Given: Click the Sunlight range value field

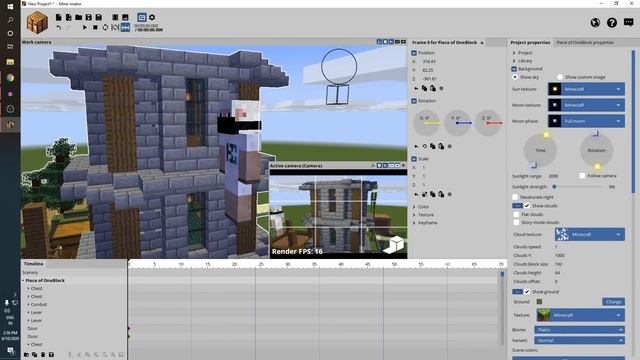Looking at the screenshot, I should (553, 176).
